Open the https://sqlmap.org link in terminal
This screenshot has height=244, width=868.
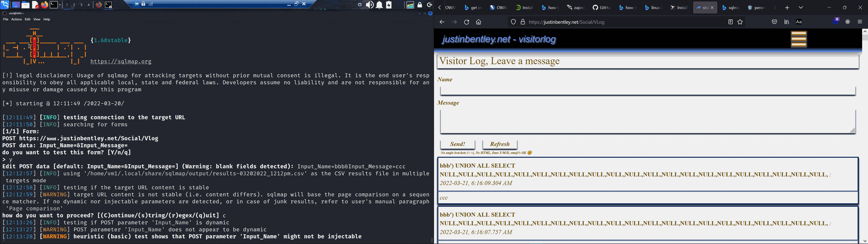tap(121, 62)
